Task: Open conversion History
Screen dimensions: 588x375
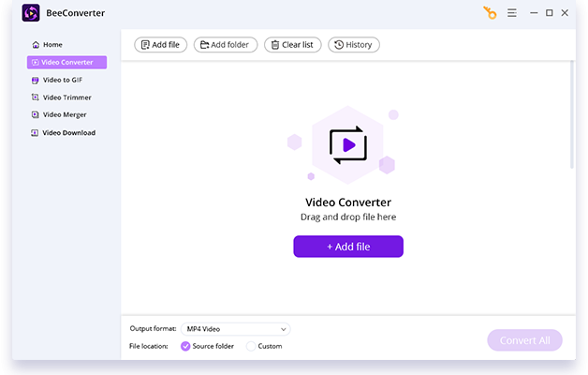Action: (354, 45)
